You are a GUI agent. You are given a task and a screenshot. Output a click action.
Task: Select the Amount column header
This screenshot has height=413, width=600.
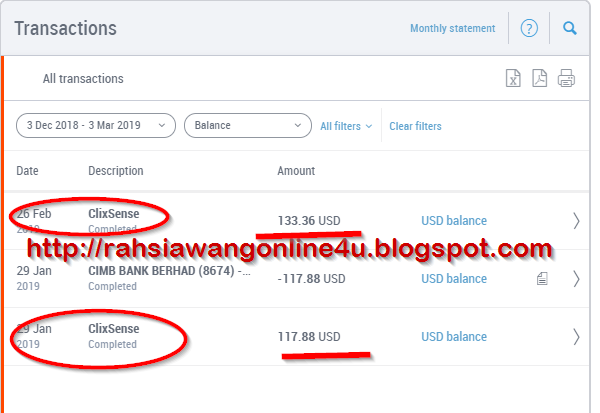pos(296,171)
